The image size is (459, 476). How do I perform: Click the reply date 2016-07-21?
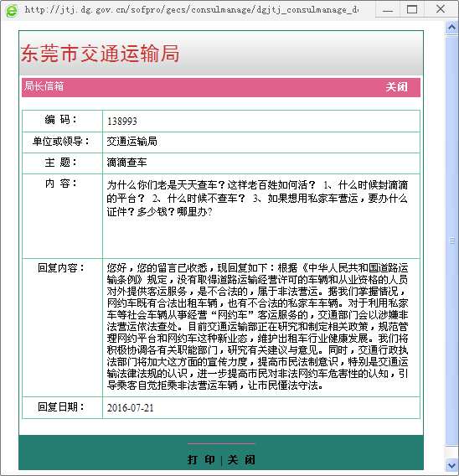pyautogui.click(x=131, y=407)
